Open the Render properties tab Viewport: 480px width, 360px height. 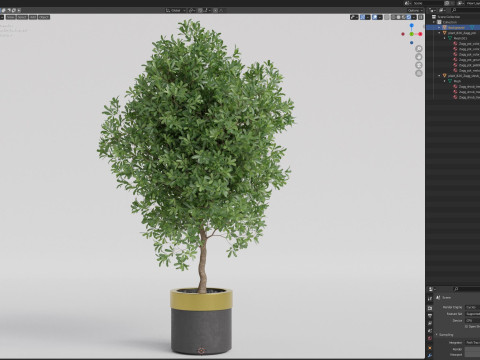(x=430, y=308)
